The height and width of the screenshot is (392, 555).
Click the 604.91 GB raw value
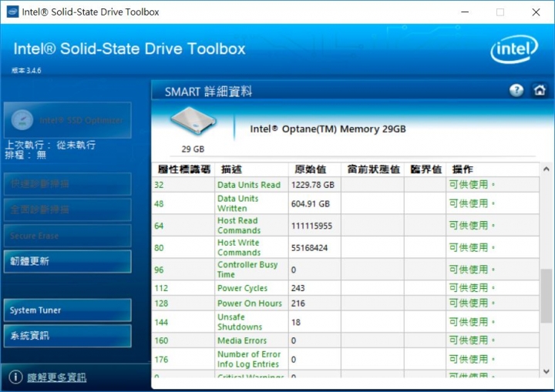(x=311, y=203)
